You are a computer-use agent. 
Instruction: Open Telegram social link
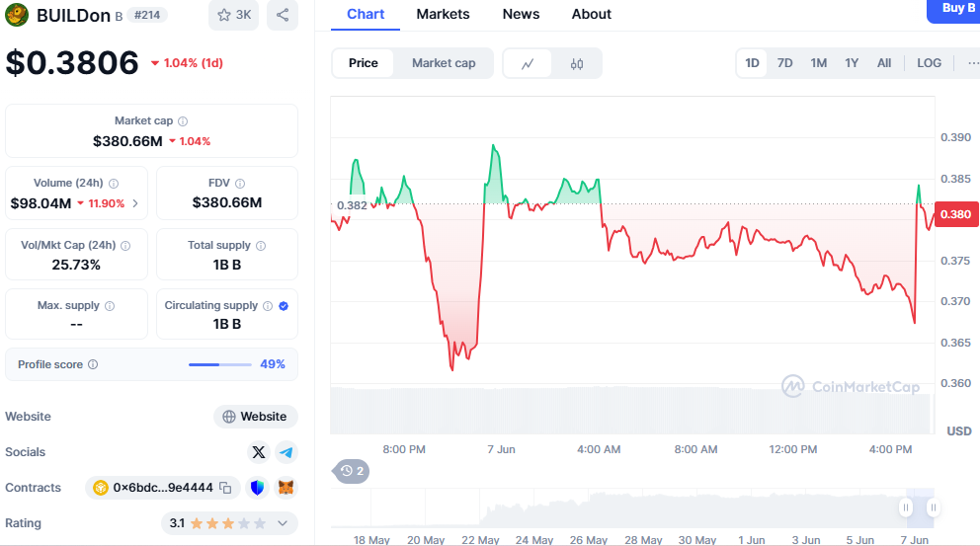click(286, 452)
